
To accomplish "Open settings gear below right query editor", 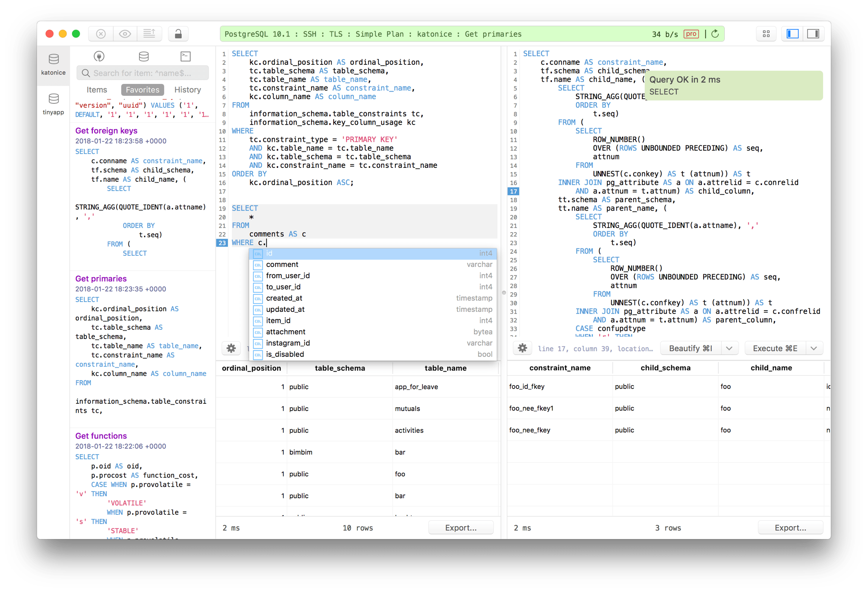I will 523,348.
